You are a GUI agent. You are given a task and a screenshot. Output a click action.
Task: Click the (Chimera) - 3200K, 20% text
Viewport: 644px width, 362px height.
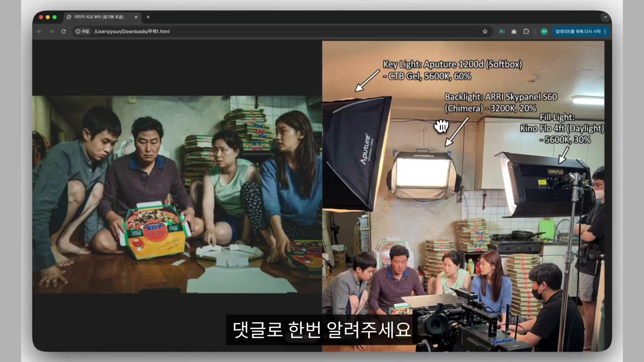[x=491, y=109]
